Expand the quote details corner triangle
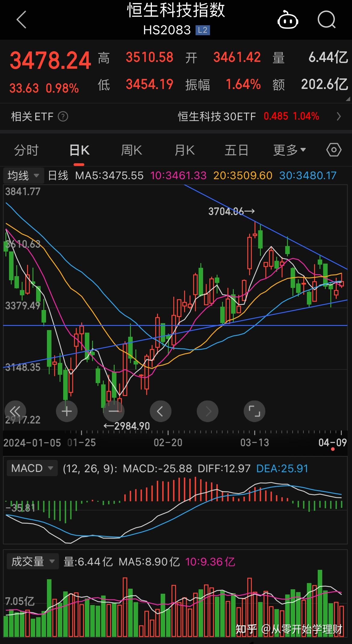This screenshot has width=352, height=644. 348,98
